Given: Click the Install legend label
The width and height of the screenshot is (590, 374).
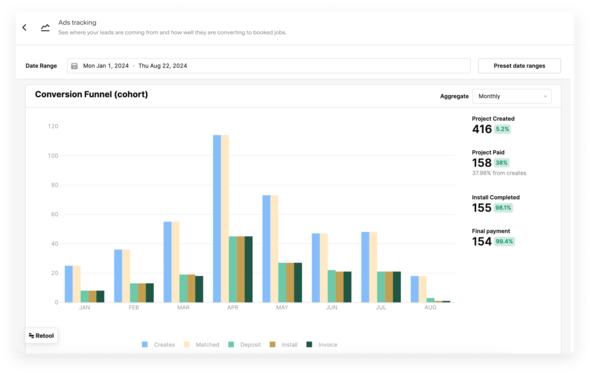Looking at the screenshot, I should (x=289, y=345).
